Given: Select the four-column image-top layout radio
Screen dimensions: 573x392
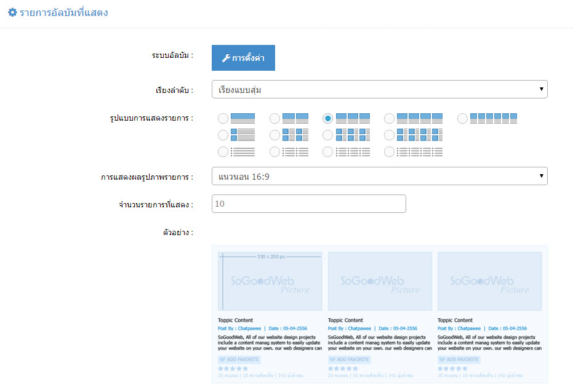Looking at the screenshot, I should (x=389, y=118).
